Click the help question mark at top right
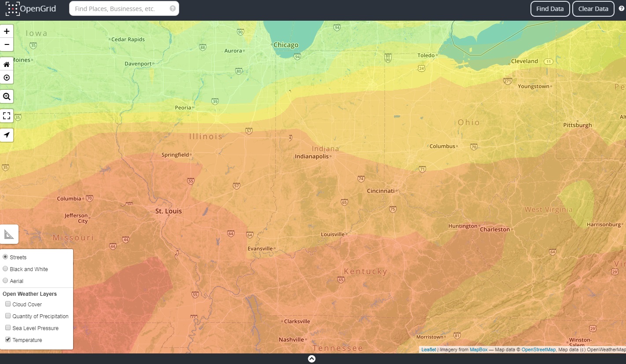 tap(621, 8)
